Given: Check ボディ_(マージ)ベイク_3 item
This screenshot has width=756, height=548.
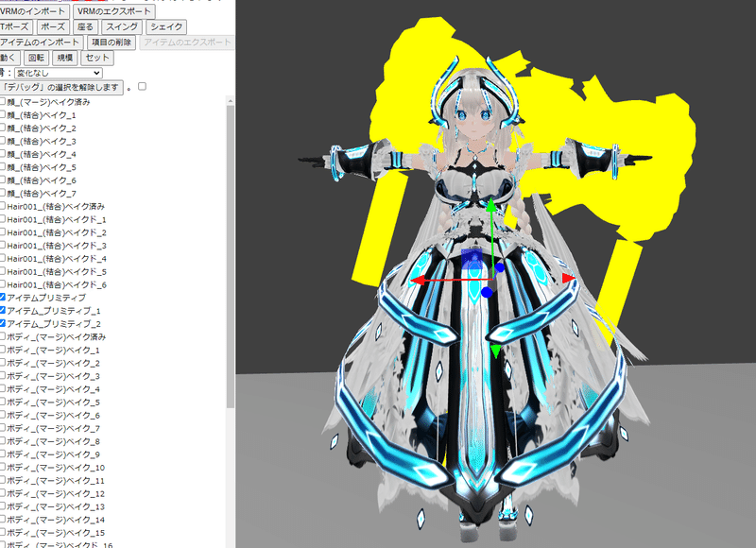Looking at the screenshot, I should point(3,375).
